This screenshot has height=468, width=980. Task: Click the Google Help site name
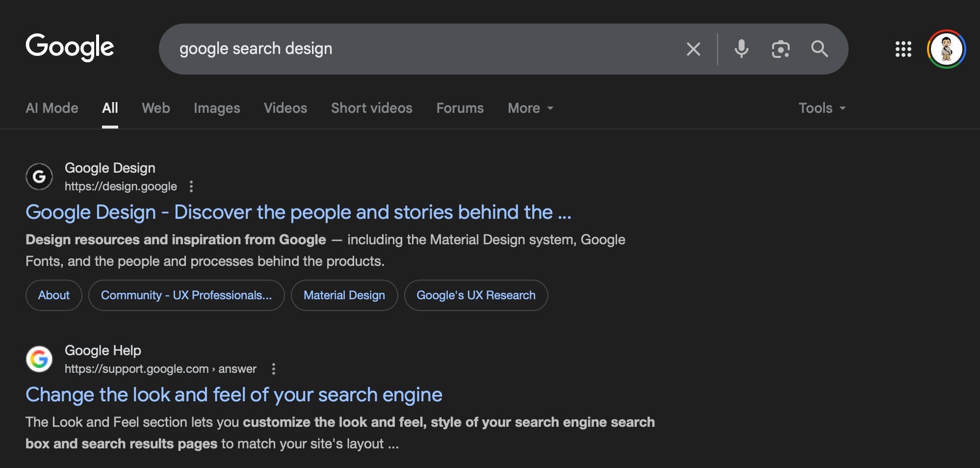pos(103,350)
